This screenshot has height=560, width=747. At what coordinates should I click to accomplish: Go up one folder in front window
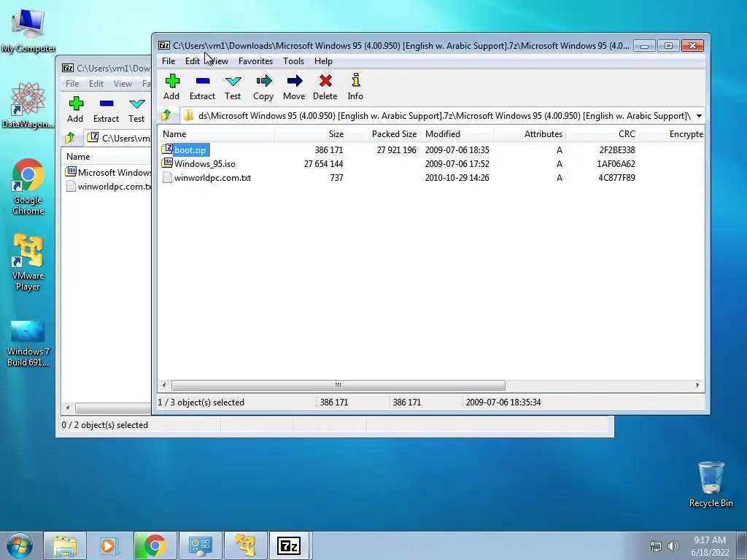[x=166, y=115]
